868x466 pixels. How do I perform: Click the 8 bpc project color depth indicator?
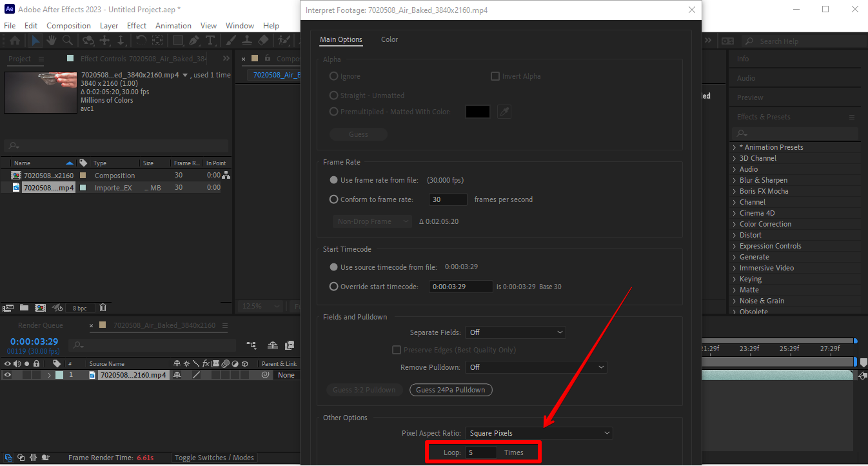80,308
